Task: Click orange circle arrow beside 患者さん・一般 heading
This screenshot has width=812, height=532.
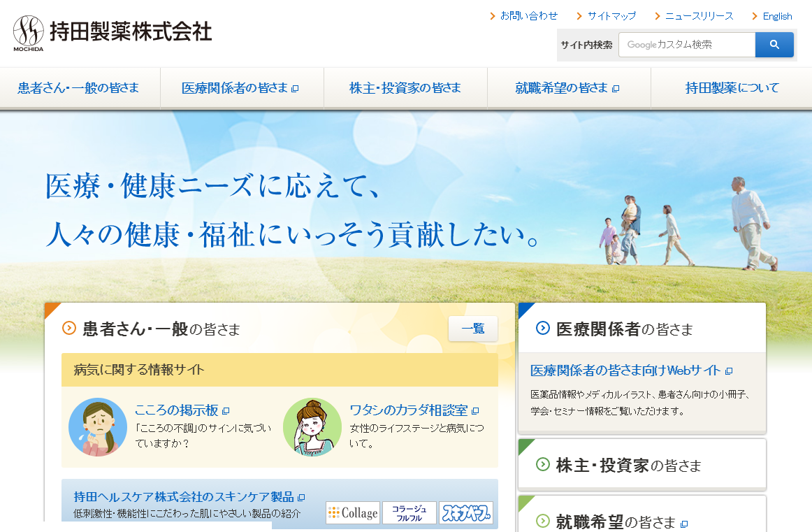Action: pos(69,328)
